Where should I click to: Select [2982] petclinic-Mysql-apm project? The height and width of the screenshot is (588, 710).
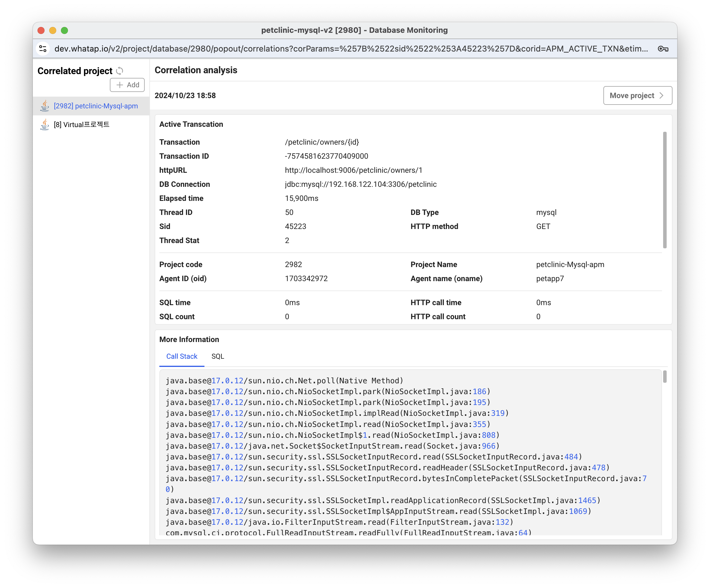[91, 106]
